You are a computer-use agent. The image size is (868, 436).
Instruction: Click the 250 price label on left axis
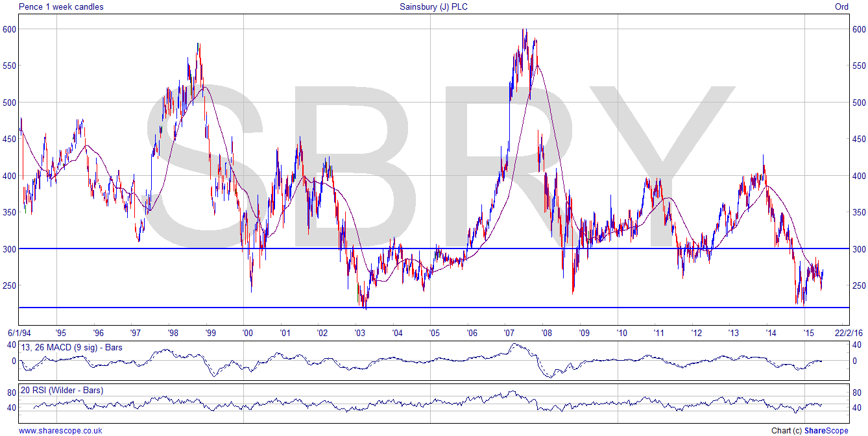point(9,285)
